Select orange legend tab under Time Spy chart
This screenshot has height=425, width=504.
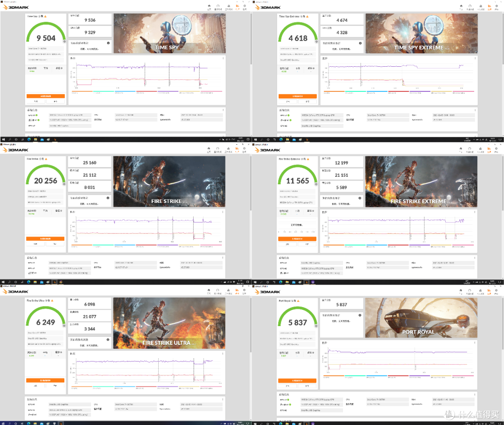coord(82,91)
